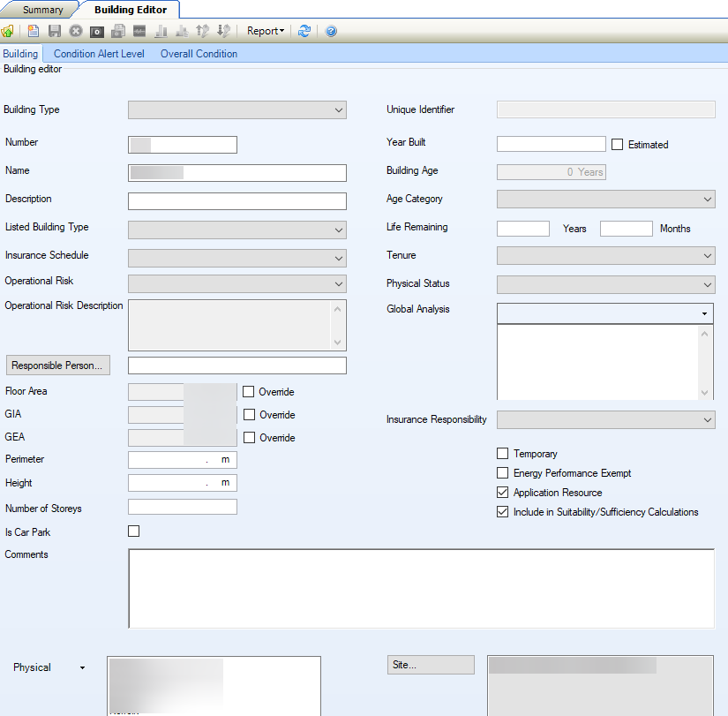Enable the Is Car Park checkbox
This screenshot has height=716, width=728.
(x=134, y=531)
